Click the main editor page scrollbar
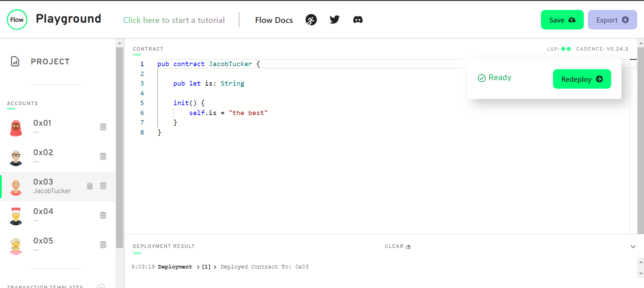 pyautogui.click(x=641, y=140)
